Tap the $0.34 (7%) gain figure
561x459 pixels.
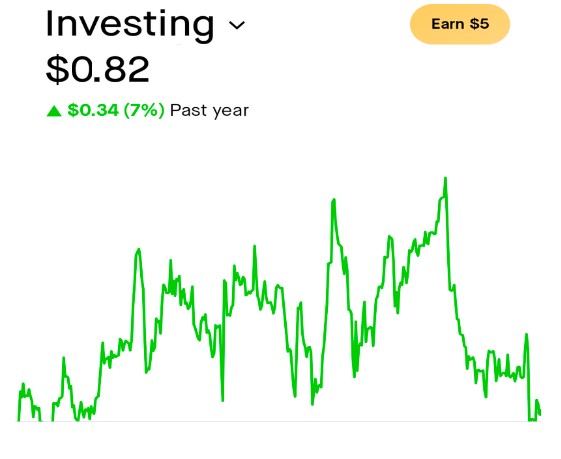(x=116, y=110)
